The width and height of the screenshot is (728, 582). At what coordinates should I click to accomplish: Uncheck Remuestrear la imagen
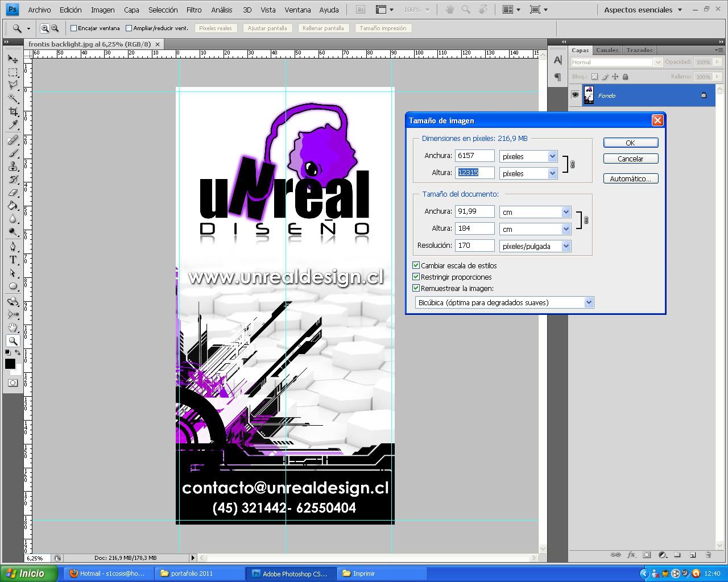[x=416, y=288]
